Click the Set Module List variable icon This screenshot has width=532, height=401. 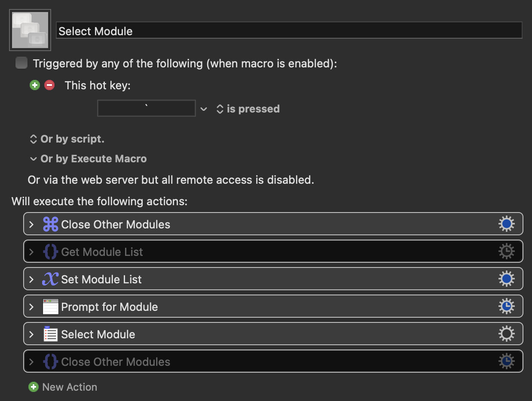50,279
